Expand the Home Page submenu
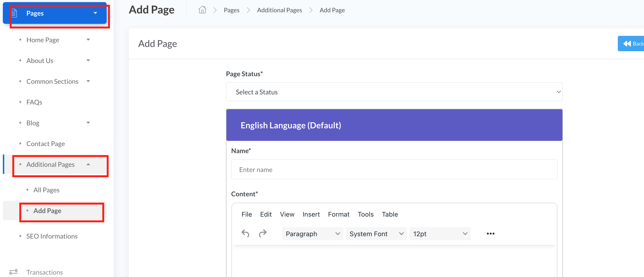 point(88,40)
